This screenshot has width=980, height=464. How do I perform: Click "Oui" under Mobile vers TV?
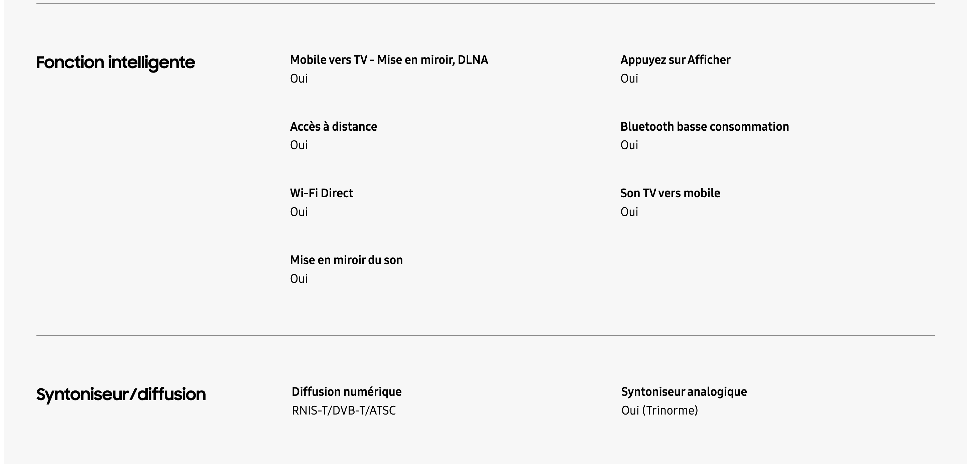pos(298,79)
